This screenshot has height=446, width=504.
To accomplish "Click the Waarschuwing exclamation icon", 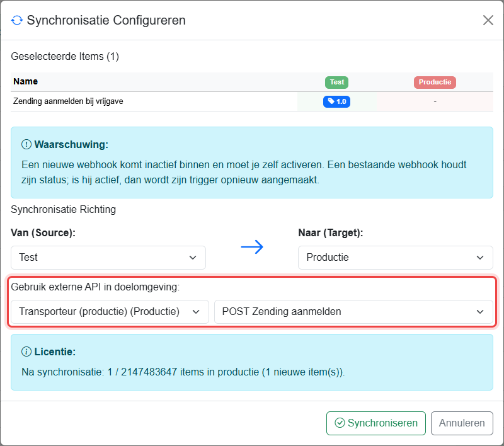I will tap(26, 145).
